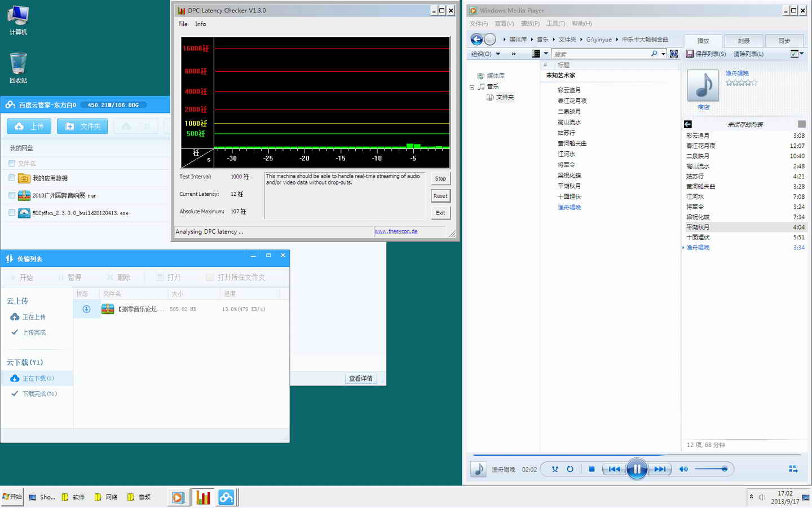Image resolution: width=812 pixels, height=508 pixels.
Task: Click the 文件夹 new folder button
Action: (82, 126)
